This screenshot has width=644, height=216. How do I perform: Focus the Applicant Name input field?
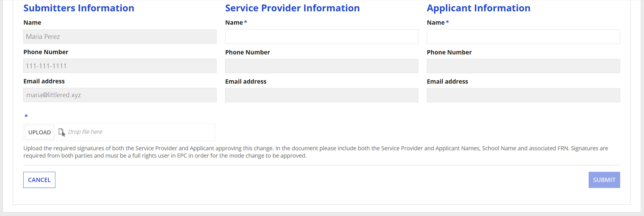tap(523, 37)
